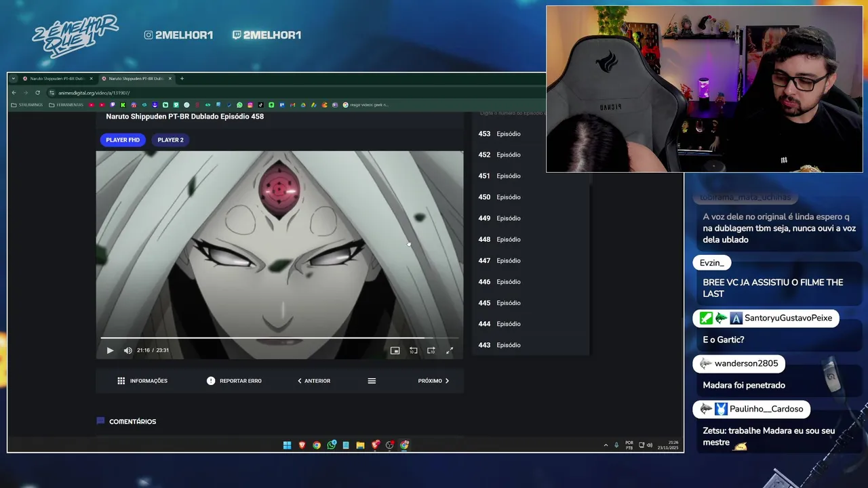Seek on the video progress bar
The image size is (868, 488).
click(279, 338)
